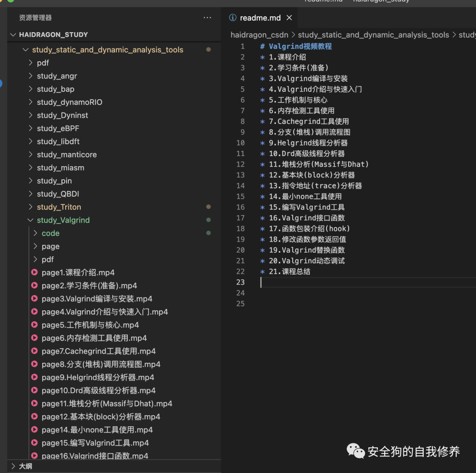The image size is (476, 473).
Task: Click modified dot indicator beside study_Triton
Action: click(x=208, y=207)
